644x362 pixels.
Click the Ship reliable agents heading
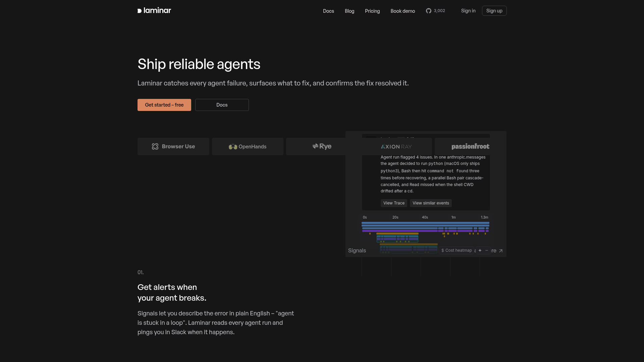199,64
